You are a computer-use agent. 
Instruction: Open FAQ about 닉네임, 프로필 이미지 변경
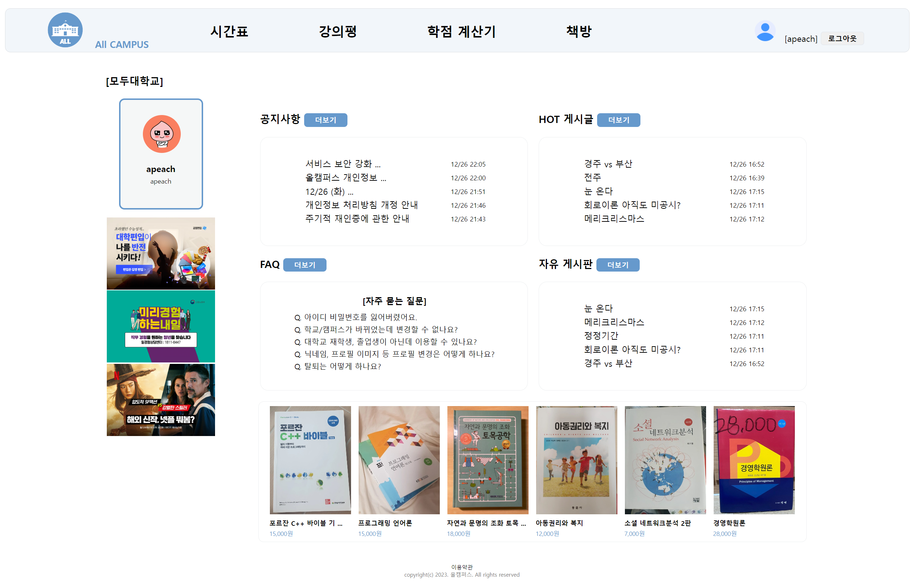pos(394,354)
